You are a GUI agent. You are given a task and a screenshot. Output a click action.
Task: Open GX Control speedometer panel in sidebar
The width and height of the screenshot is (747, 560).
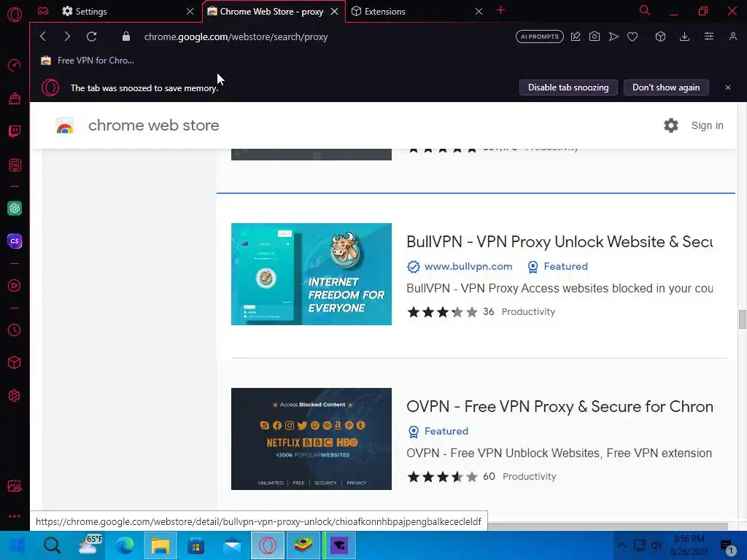point(15,65)
